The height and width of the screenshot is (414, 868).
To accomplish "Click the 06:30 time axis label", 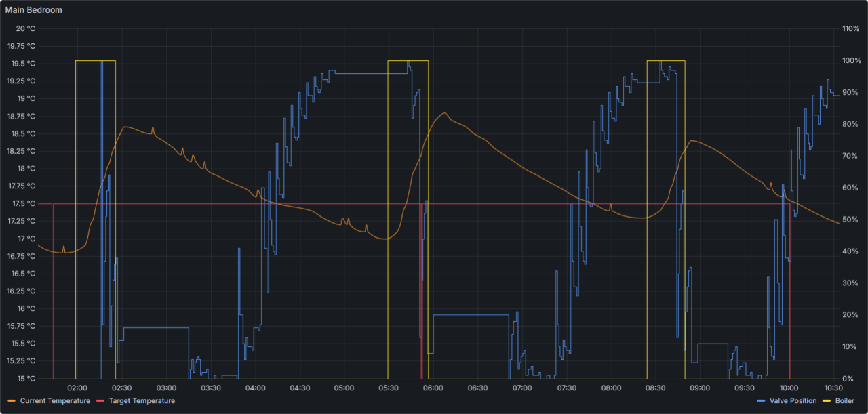I will click(x=477, y=388).
